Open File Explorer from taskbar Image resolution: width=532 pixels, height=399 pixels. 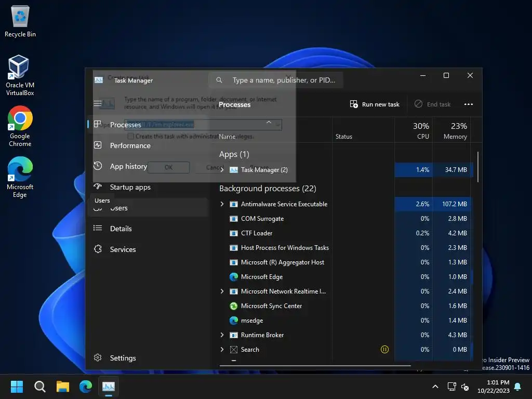63,387
